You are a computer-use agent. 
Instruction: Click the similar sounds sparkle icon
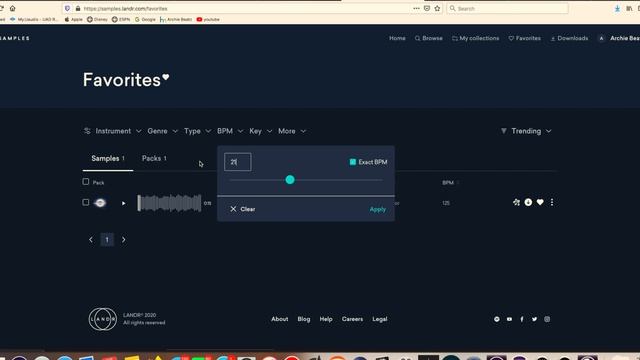pos(516,202)
